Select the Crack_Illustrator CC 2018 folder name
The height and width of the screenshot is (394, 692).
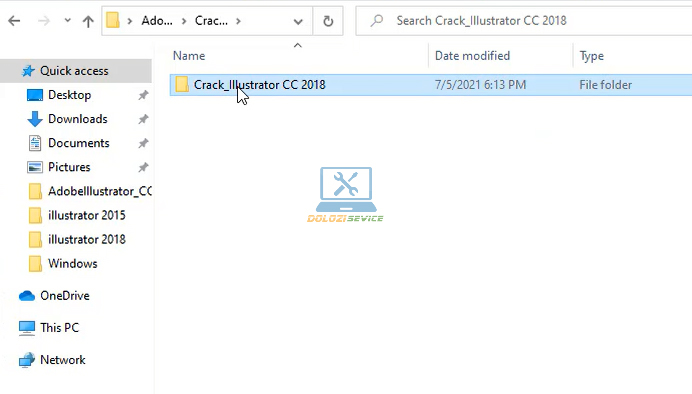260,85
